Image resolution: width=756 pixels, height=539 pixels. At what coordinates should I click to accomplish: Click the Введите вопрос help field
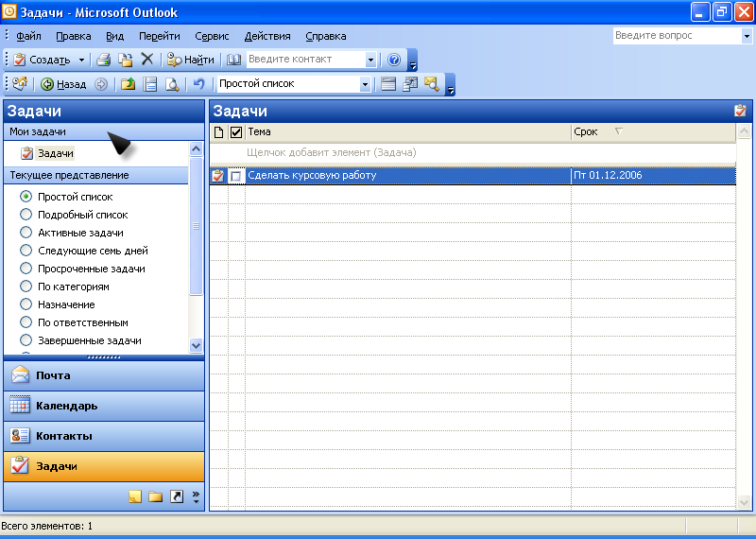tap(677, 36)
